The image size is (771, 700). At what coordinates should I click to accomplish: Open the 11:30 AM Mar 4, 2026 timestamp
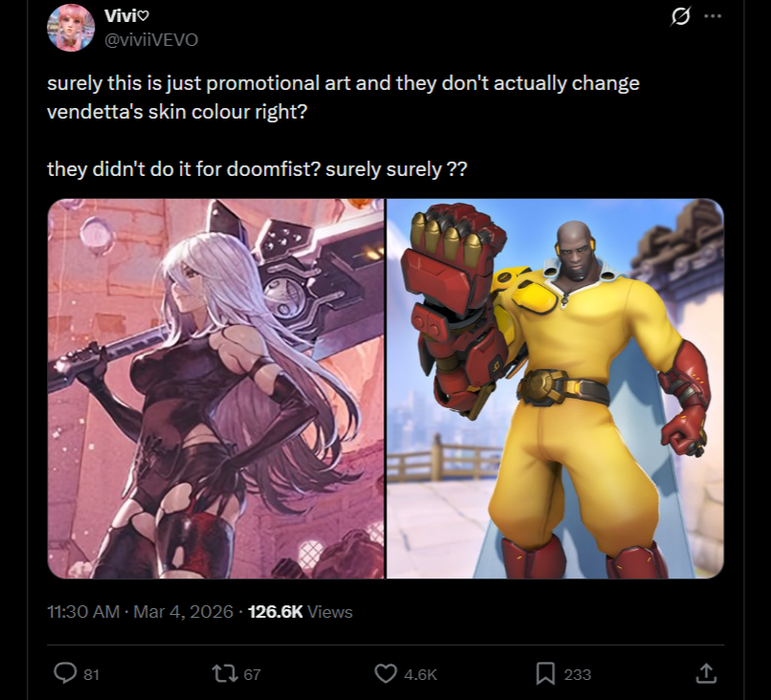[x=140, y=611]
